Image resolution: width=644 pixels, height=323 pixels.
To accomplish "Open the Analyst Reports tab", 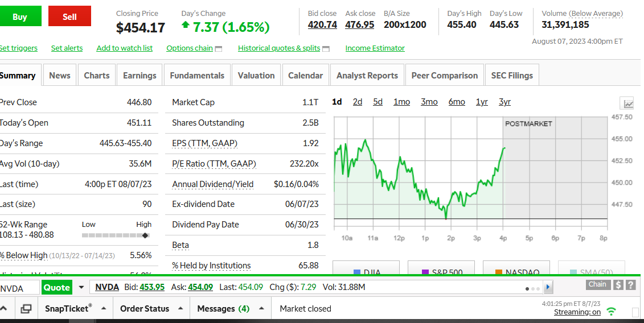I will tap(367, 76).
